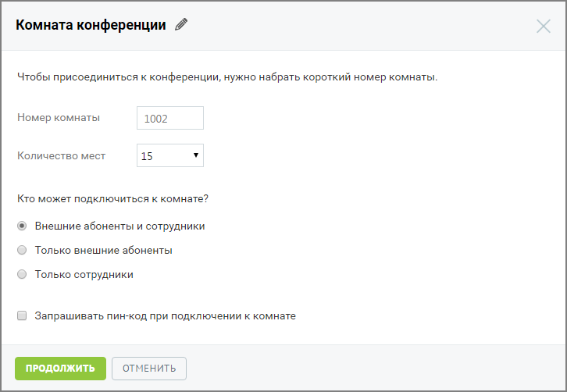Click the pencil icon to rename the conference room
567x392 pixels.
(181, 24)
